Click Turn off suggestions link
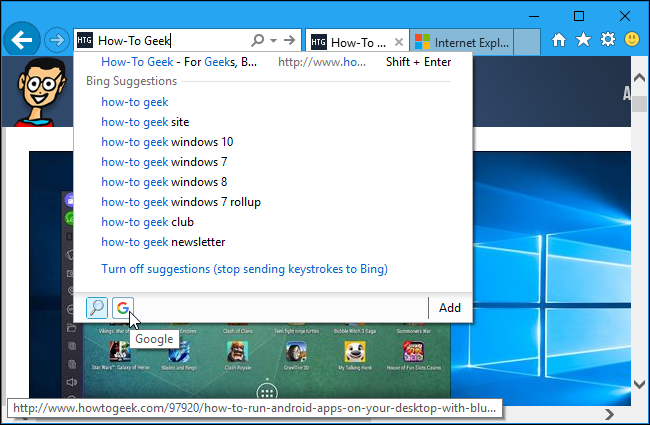Viewport: 650px width, 425px height. tap(245, 269)
